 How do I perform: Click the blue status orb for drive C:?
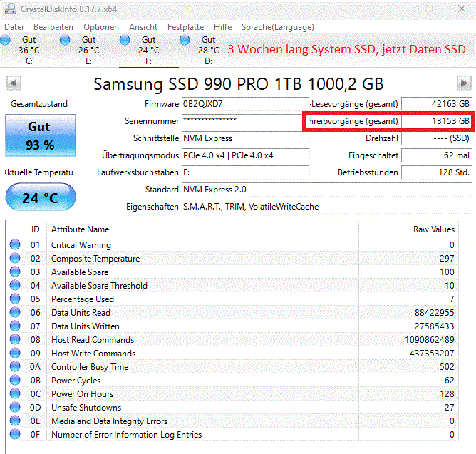pyautogui.click(x=5, y=40)
